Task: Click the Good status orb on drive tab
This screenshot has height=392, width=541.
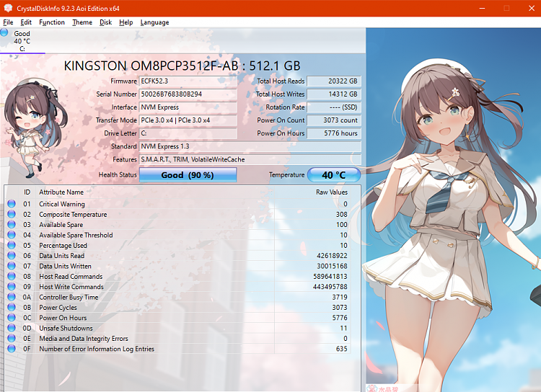Action: 4,33
